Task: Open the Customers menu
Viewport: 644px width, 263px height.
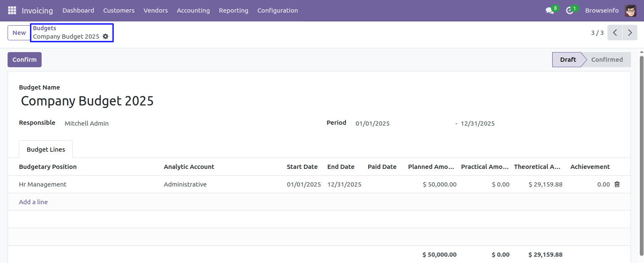Action: coord(119,11)
